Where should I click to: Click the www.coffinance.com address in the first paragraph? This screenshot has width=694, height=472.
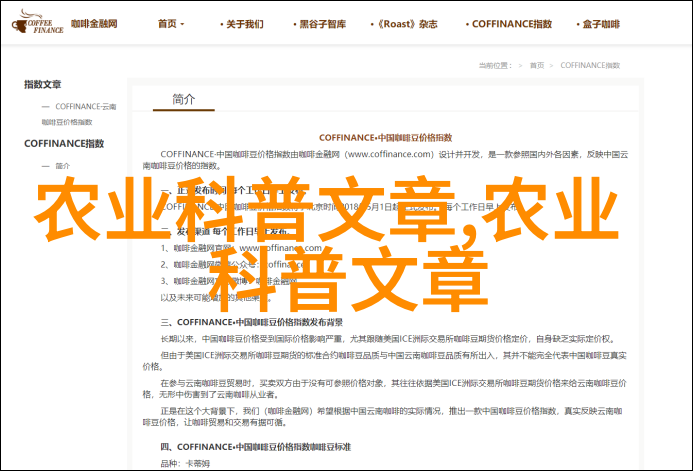point(390,154)
